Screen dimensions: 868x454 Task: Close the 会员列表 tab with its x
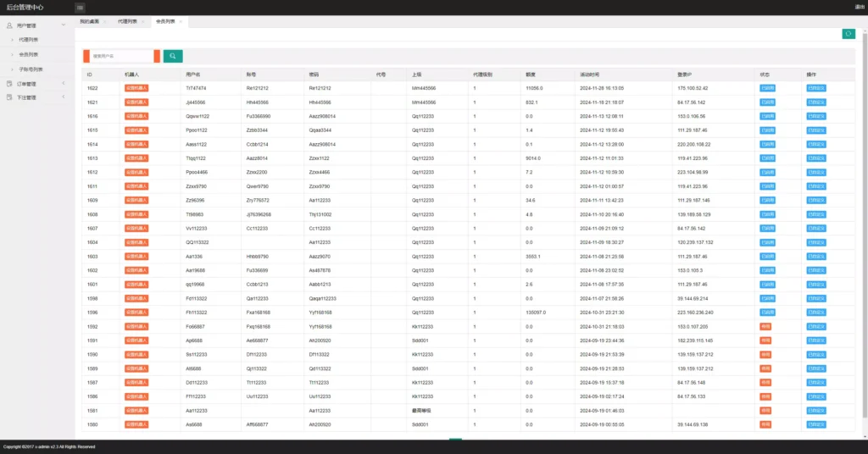pyautogui.click(x=181, y=20)
